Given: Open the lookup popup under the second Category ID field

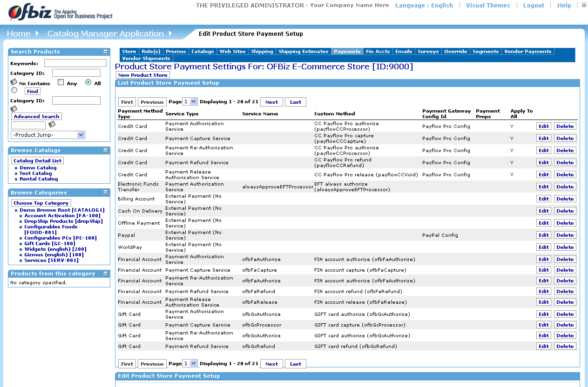Looking at the screenshot, I should coord(14,108).
